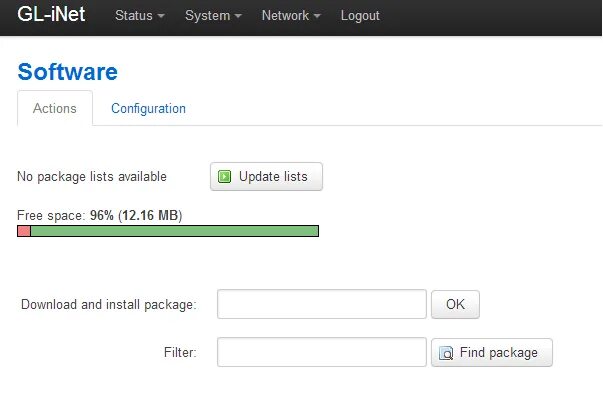Screen dimensions: 603x416
Task: Click the caret arrow beside Status
Action: tap(160, 18)
